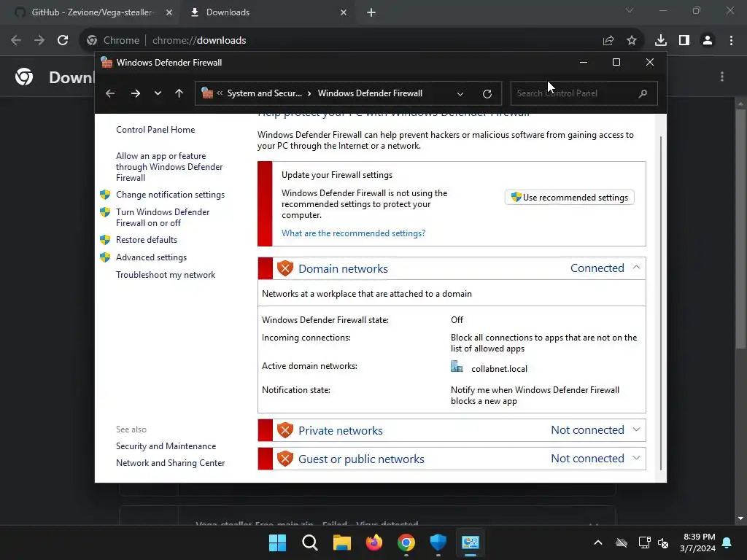Click the muted volume tray icon
Screen dimensions: 747x560
(x=662, y=542)
